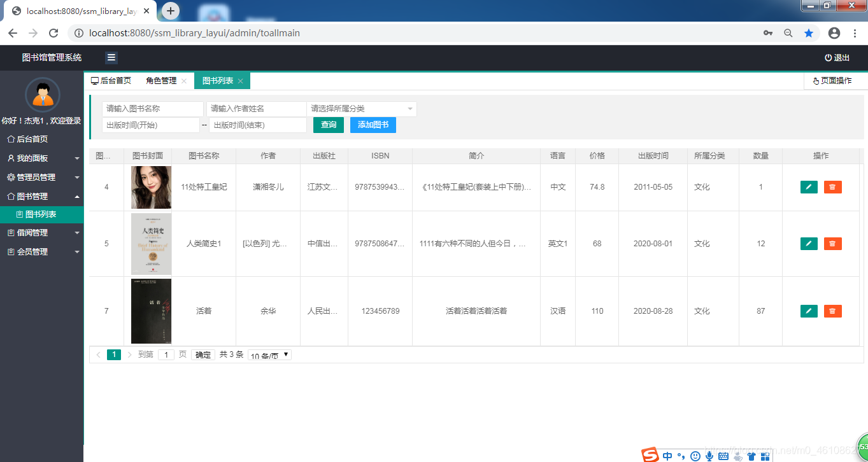This screenshot has width=868, height=462.
Task: Focus the 请输入图书名称 book name input
Action: pyautogui.click(x=153, y=109)
